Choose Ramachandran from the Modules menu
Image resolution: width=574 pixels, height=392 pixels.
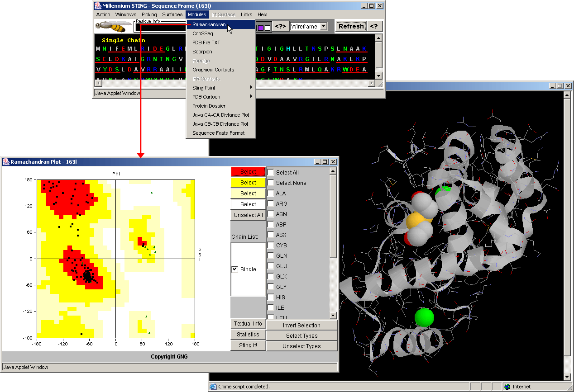pos(221,24)
